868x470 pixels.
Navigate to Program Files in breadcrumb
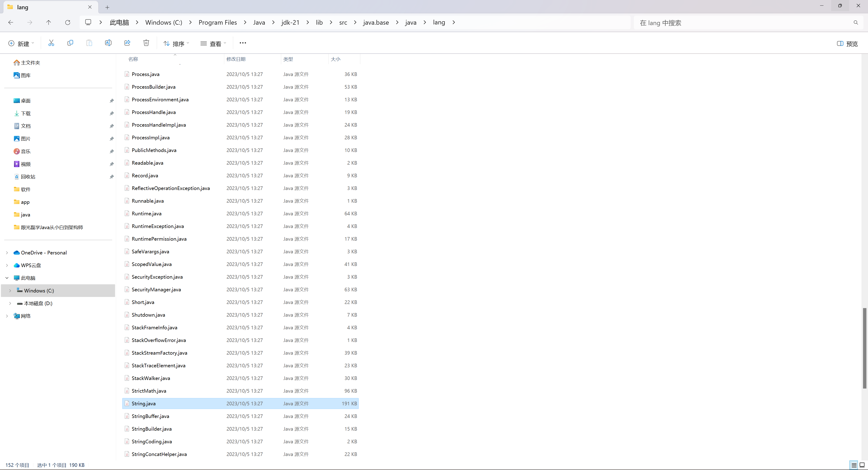[218, 22]
